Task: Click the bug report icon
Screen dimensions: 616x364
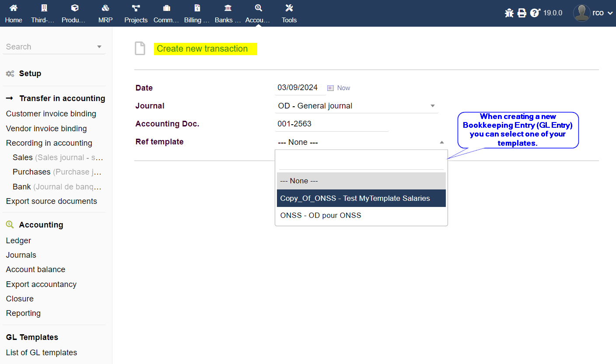Action: 509,13
